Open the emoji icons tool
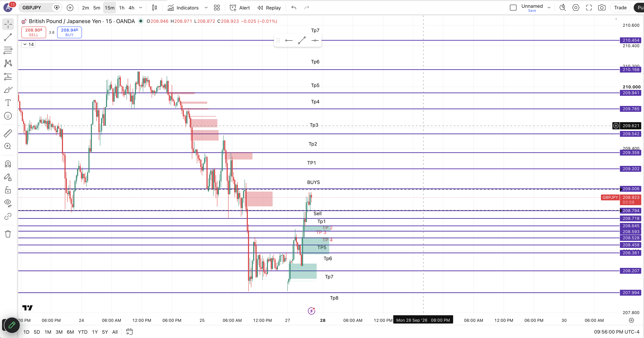The image size is (644, 338). 8,116
